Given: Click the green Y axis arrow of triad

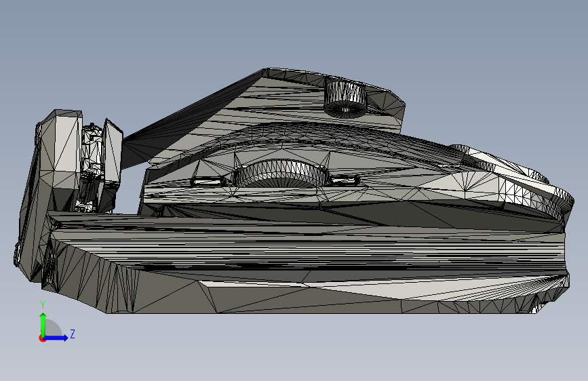Looking at the screenshot, I should point(43,323).
